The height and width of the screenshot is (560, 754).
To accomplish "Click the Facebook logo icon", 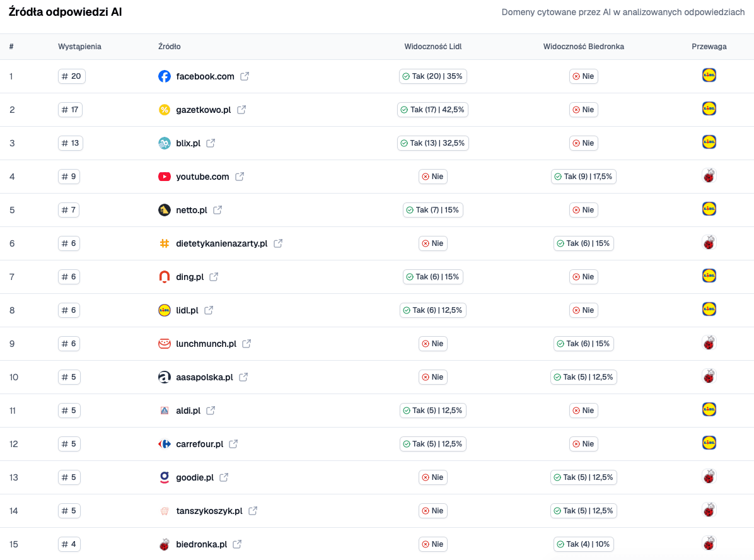I will click(x=165, y=76).
